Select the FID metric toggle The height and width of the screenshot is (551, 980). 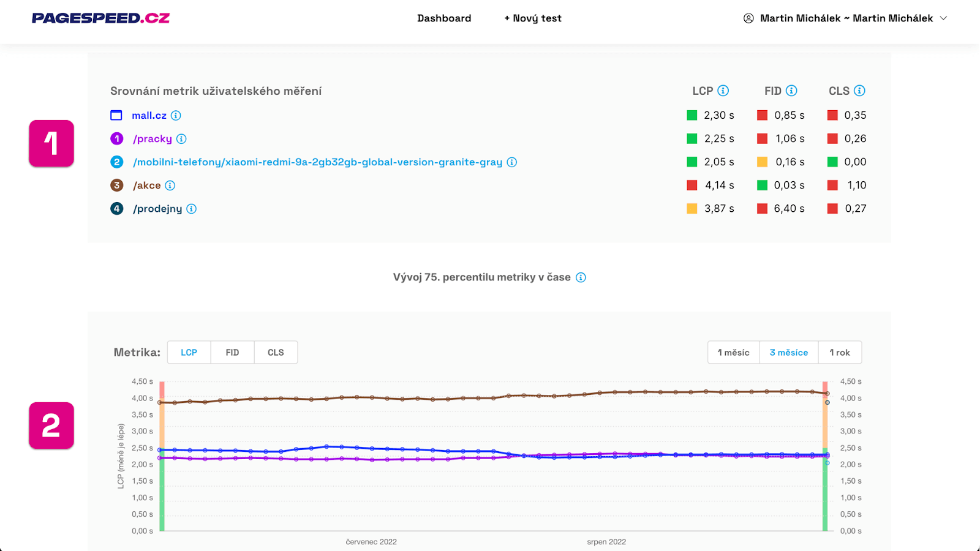coord(232,352)
